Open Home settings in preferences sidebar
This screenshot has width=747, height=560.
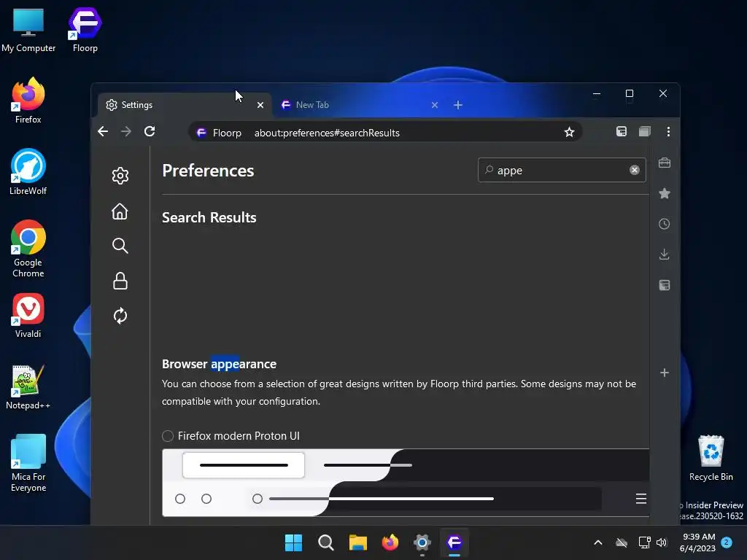120,211
